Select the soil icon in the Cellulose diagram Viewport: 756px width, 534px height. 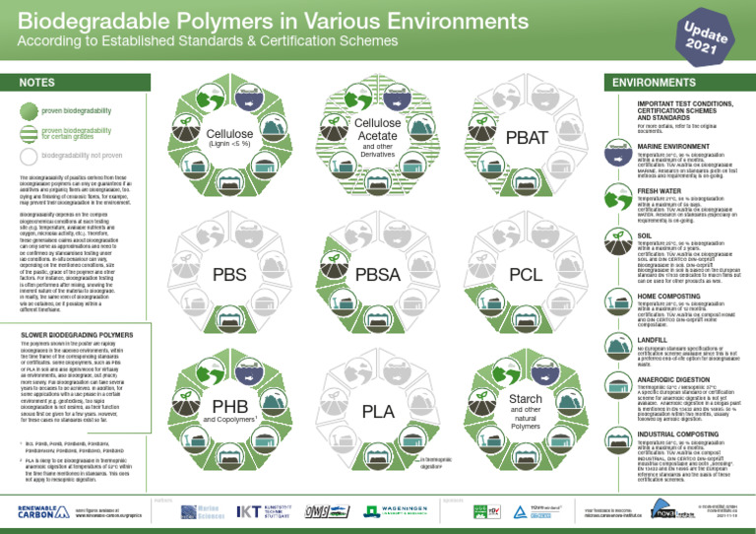coord(186,128)
